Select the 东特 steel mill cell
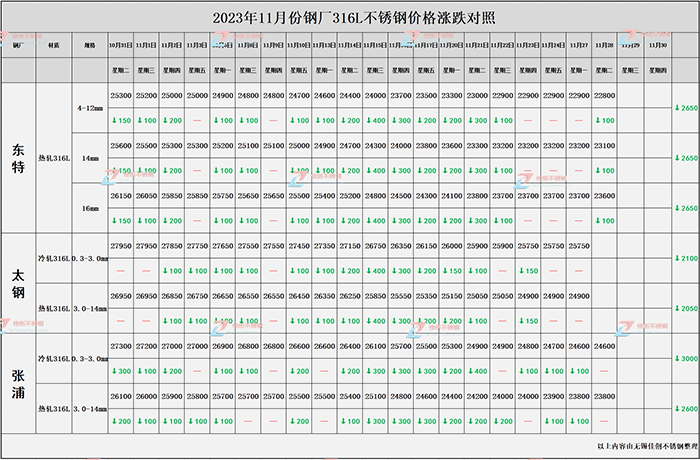700x460 pixels. [18, 158]
